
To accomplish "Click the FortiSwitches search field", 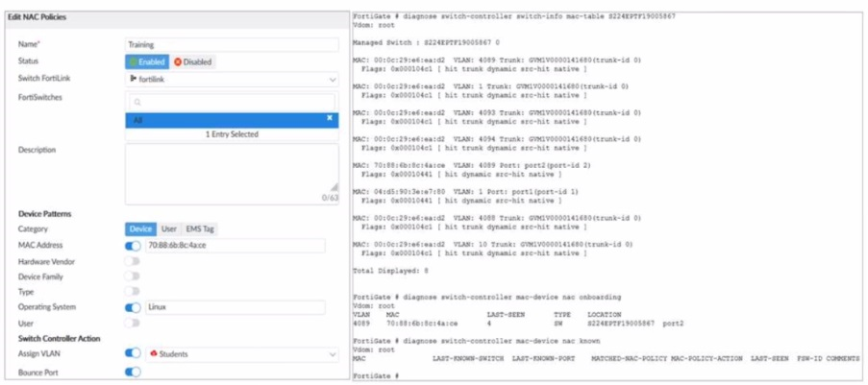I will pos(232,102).
